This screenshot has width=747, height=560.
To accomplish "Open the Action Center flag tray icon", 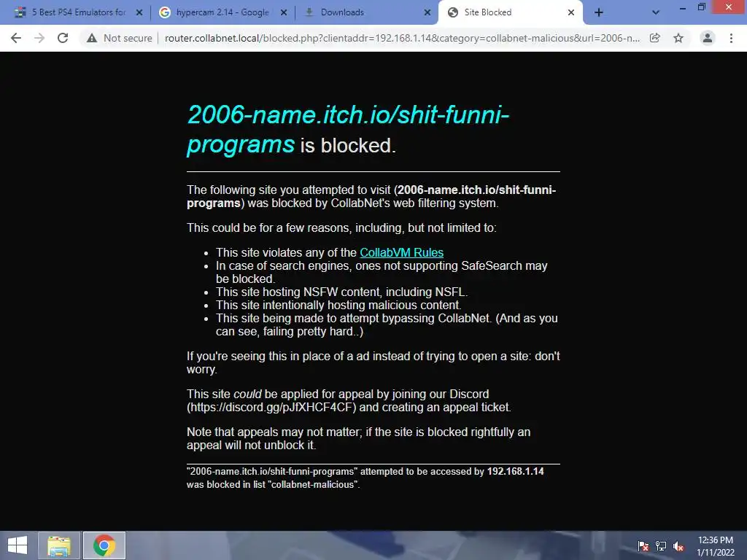I will [643, 546].
